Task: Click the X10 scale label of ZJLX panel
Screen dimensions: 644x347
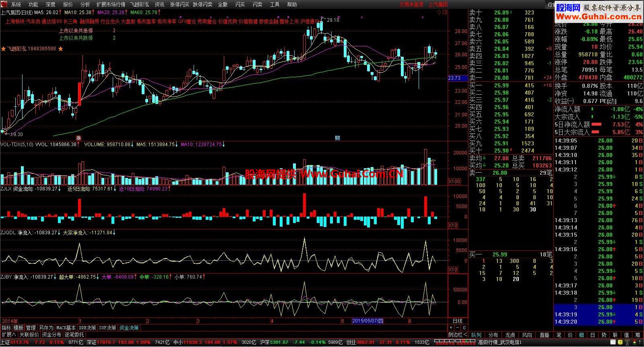Action: pos(453,225)
